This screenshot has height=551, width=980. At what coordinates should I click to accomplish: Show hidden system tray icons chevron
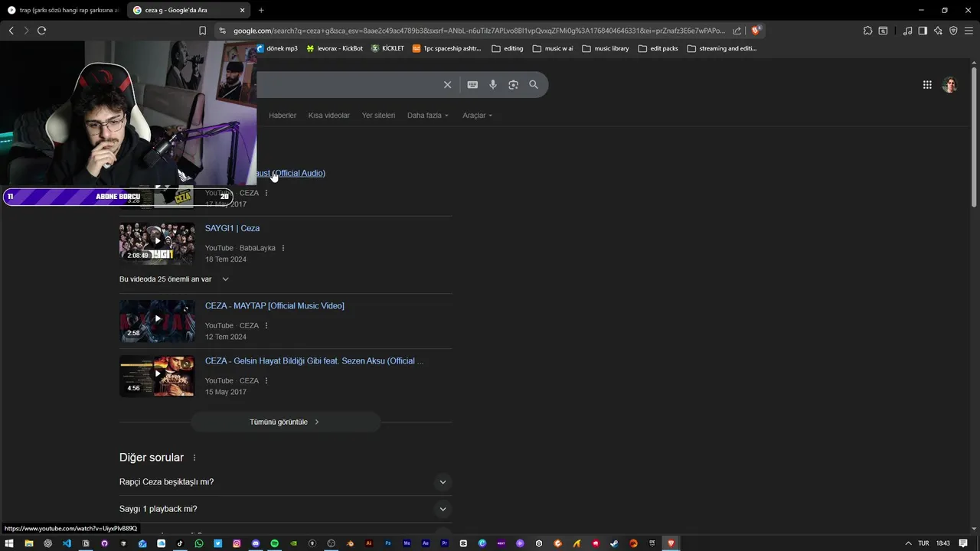tap(908, 543)
